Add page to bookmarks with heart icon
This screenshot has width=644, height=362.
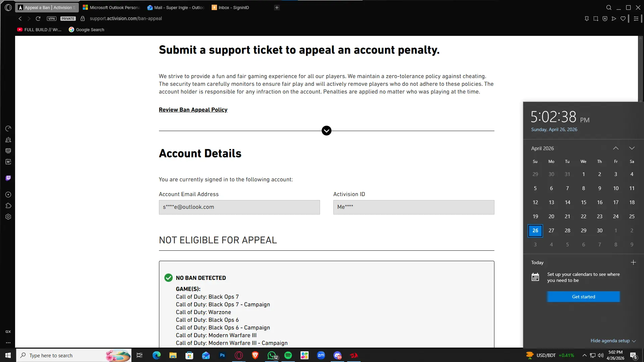point(623,19)
